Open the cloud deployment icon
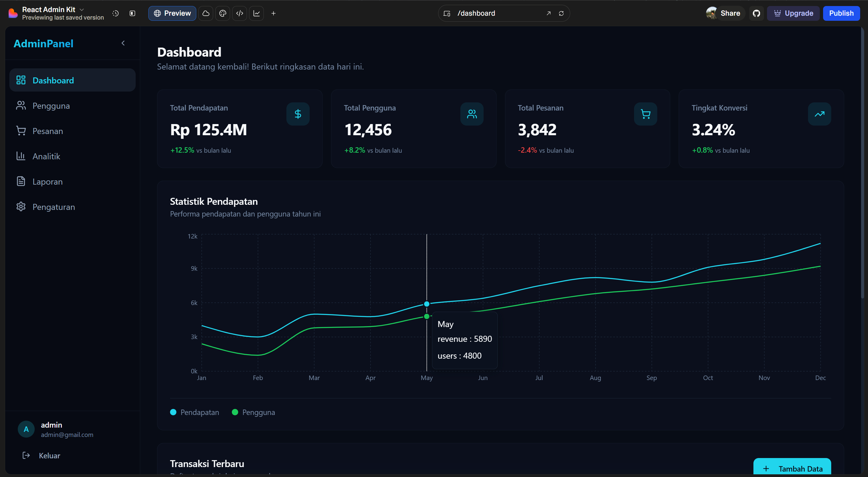The image size is (868, 477). point(206,14)
